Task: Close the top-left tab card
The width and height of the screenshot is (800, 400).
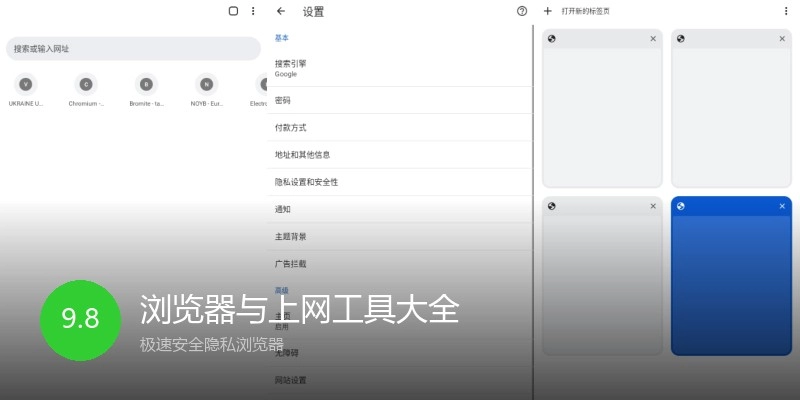Action: [x=653, y=39]
